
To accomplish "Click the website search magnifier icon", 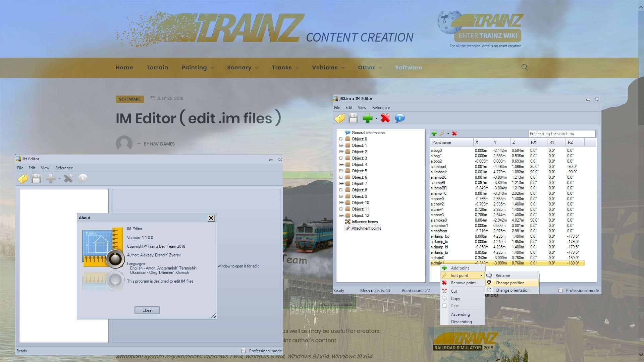I will pos(525,67).
